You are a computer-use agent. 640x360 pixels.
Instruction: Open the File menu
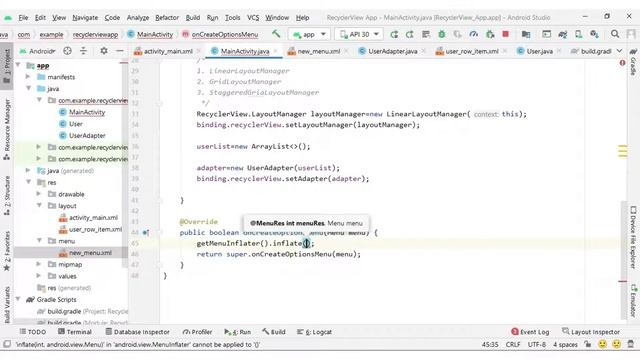pyautogui.click(x=23, y=18)
